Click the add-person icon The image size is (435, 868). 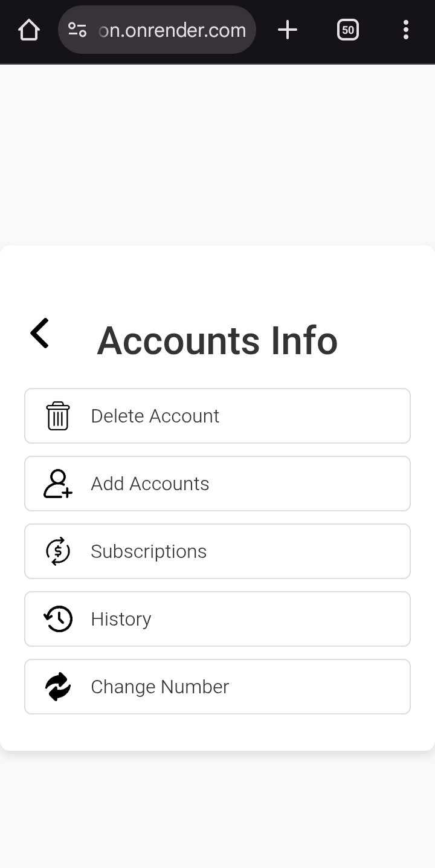[x=58, y=484]
